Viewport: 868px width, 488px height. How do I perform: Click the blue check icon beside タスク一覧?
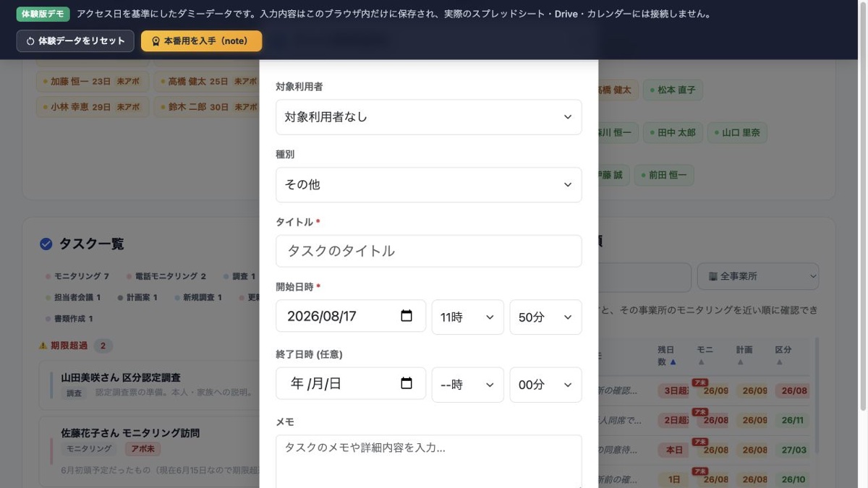click(x=46, y=244)
